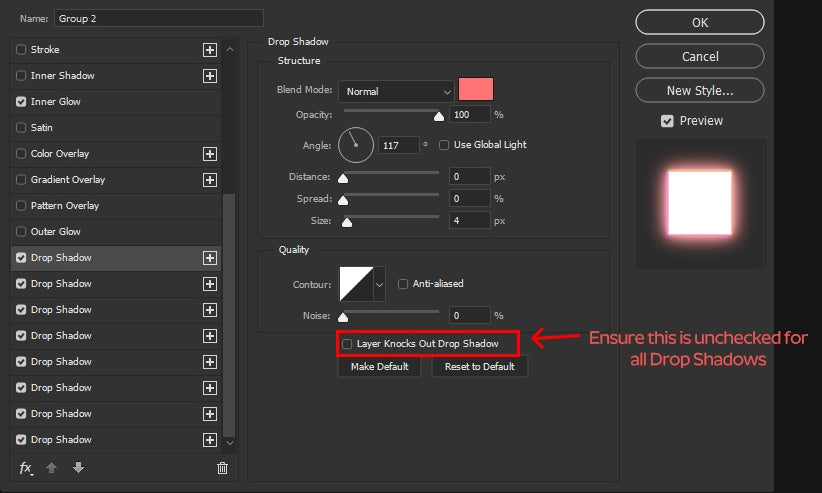Select the Gradient Overlay row
Image resolution: width=822 pixels, height=493 pixels.
tap(115, 180)
